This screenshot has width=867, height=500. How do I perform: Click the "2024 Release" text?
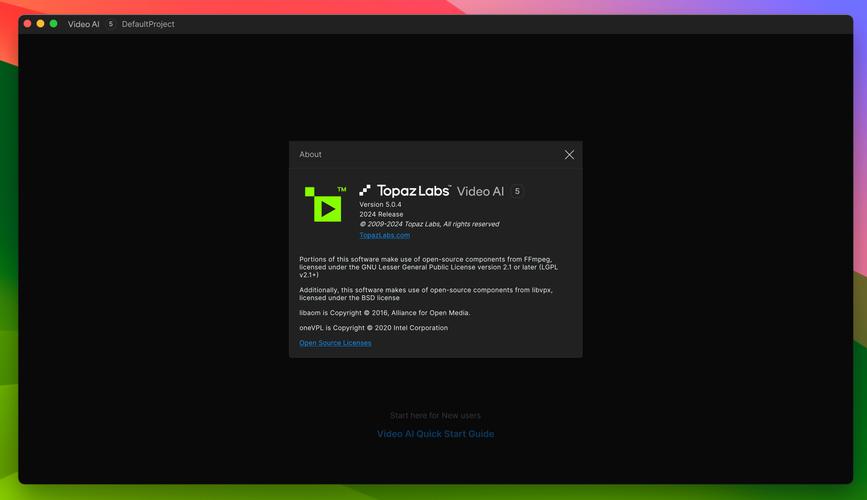coord(381,215)
